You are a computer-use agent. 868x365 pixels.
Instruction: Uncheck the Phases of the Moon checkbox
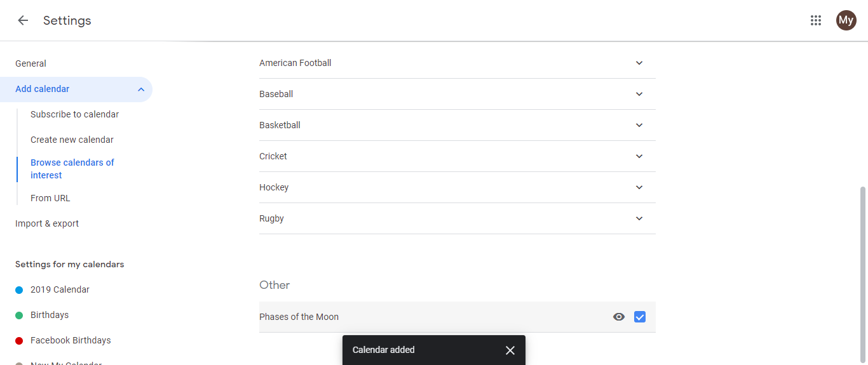pos(640,317)
